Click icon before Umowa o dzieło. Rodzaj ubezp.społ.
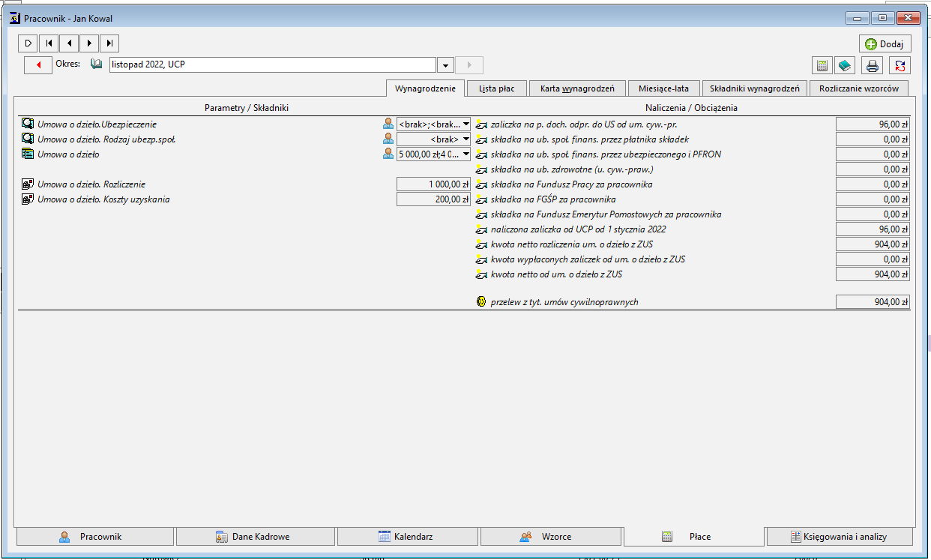This screenshot has height=560, width=931. point(28,139)
